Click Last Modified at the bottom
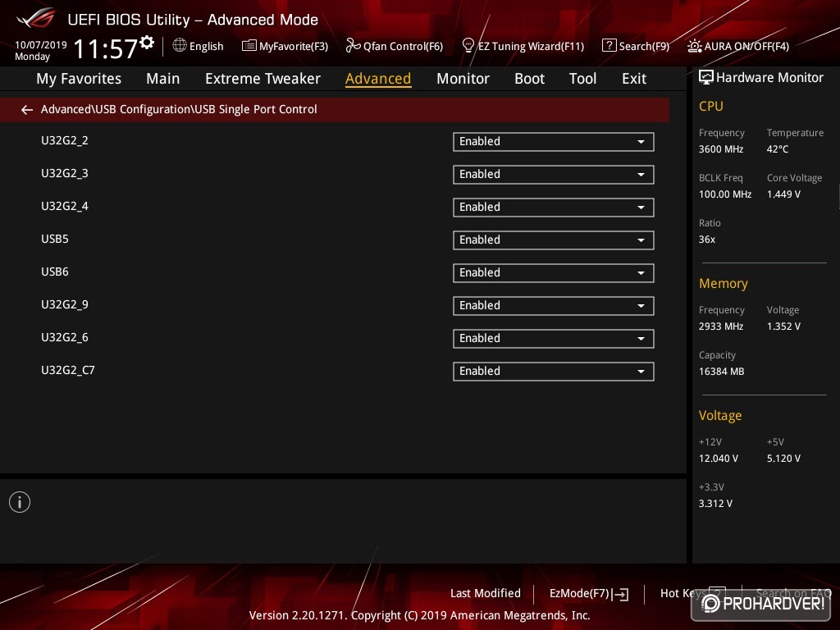The image size is (840, 630). point(486,594)
